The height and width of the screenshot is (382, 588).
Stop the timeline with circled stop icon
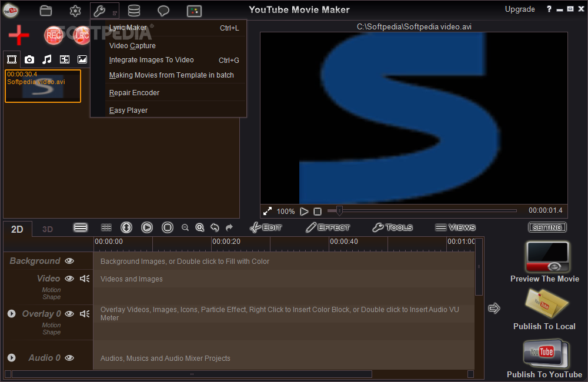168,227
